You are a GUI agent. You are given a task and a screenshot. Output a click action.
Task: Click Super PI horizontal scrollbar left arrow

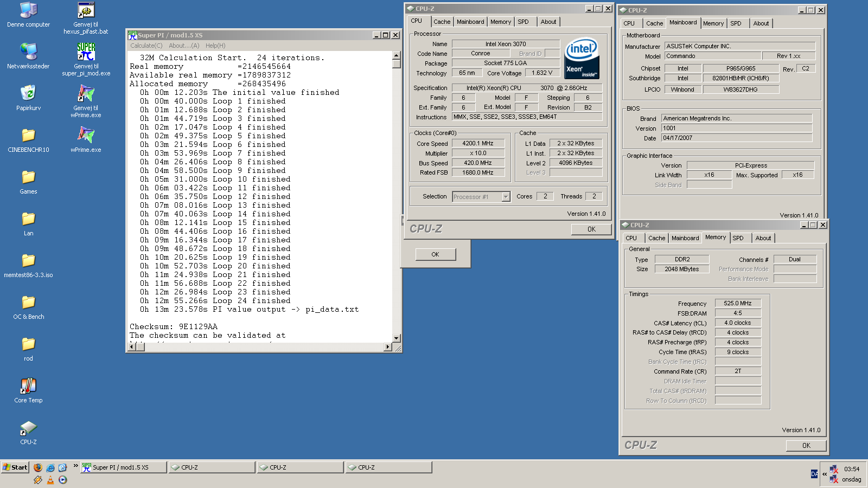(x=131, y=347)
